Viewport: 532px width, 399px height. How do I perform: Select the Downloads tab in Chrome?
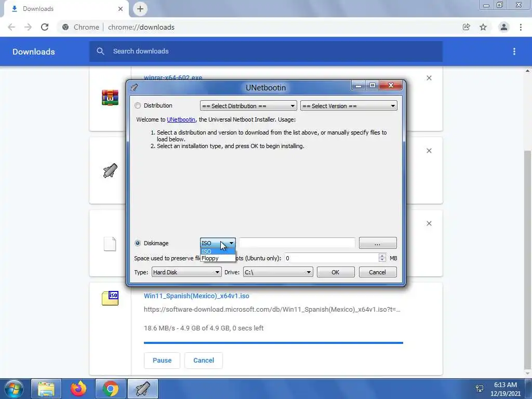point(66,9)
